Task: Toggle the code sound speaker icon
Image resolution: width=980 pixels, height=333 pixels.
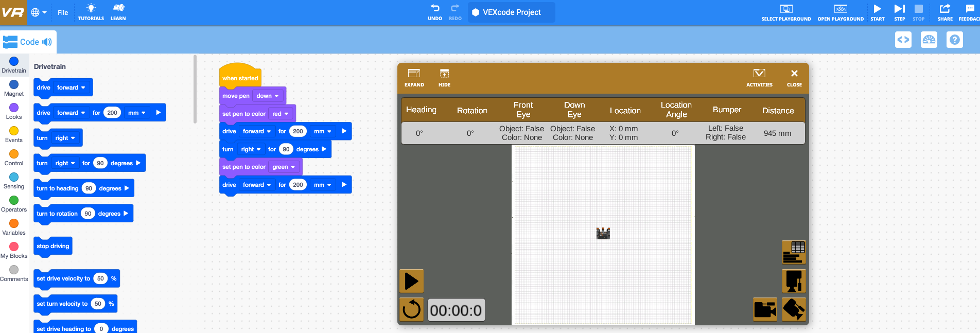Action: [x=47, y=42]
